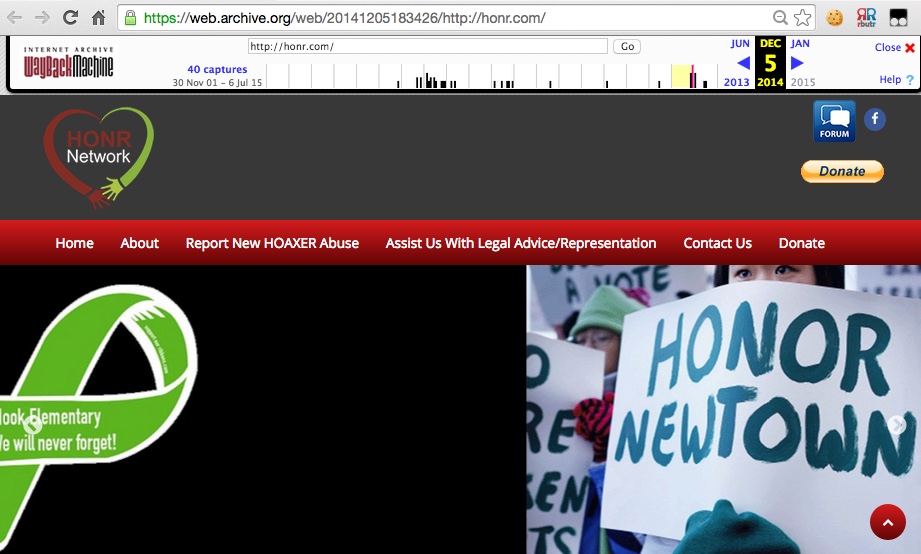Open the Home menu item
The height and width of the screenshot is (554, 921).
[x=75, y=243]
